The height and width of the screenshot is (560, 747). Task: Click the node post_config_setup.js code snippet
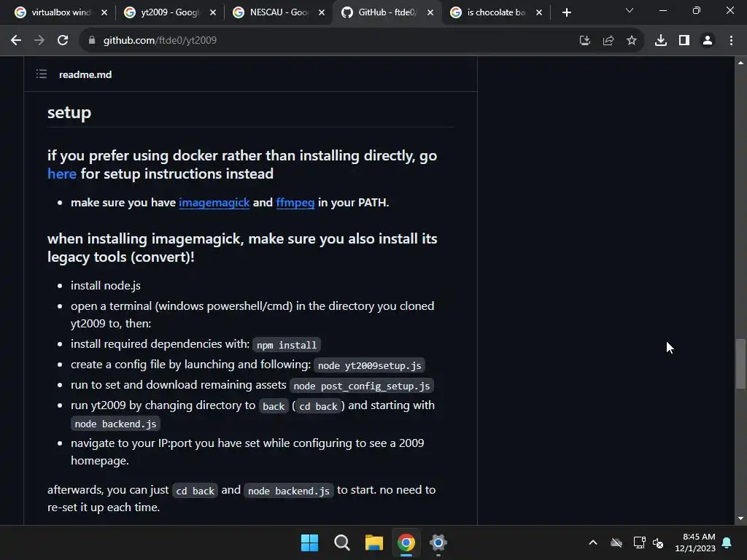(362, 386)
